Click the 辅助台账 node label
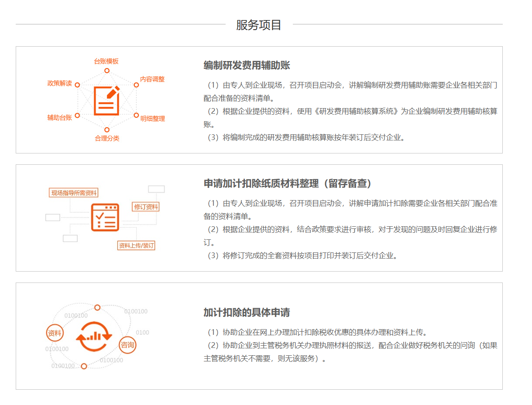The height and width of the screenshot is (405, 532). point(60,117)
